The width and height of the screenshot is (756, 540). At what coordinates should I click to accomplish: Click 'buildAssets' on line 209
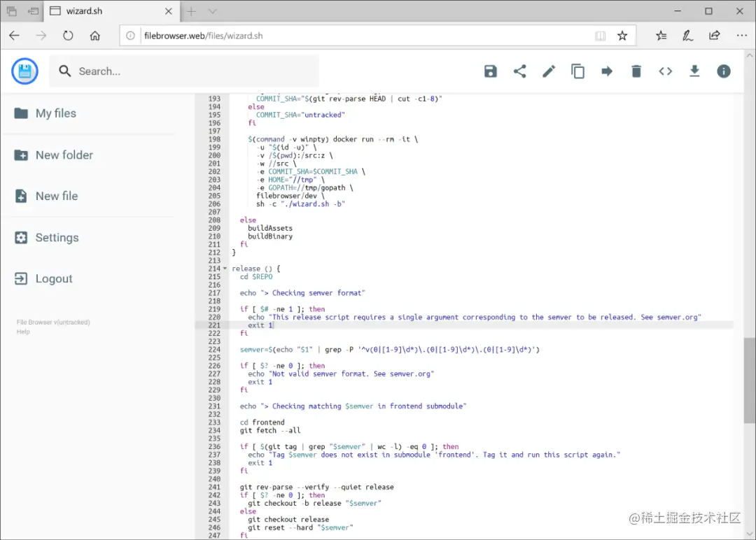tap(270, 228)
